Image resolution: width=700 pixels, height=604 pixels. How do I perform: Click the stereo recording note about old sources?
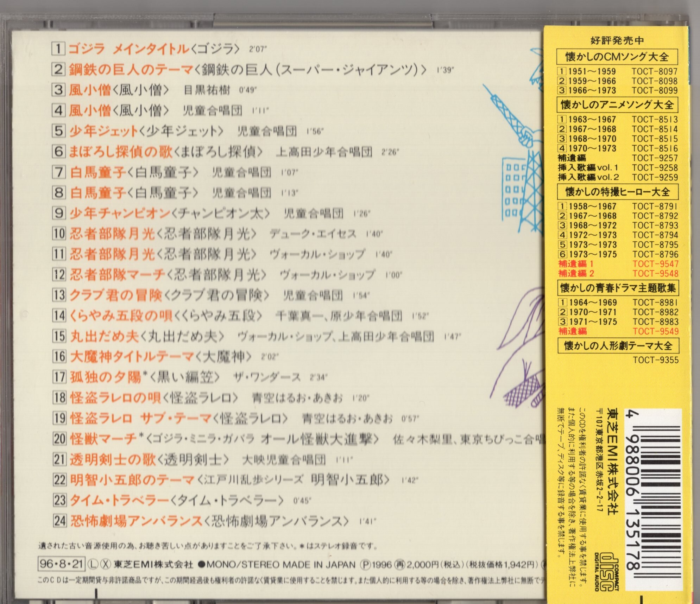[x=208, y=546]
